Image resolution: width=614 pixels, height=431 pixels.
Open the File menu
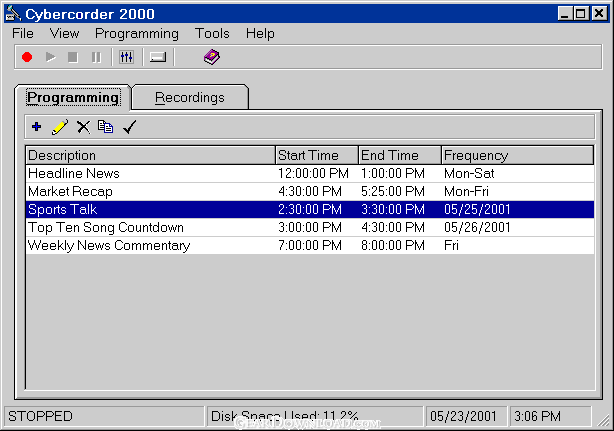pyautogui.click(x=21, y=33)
